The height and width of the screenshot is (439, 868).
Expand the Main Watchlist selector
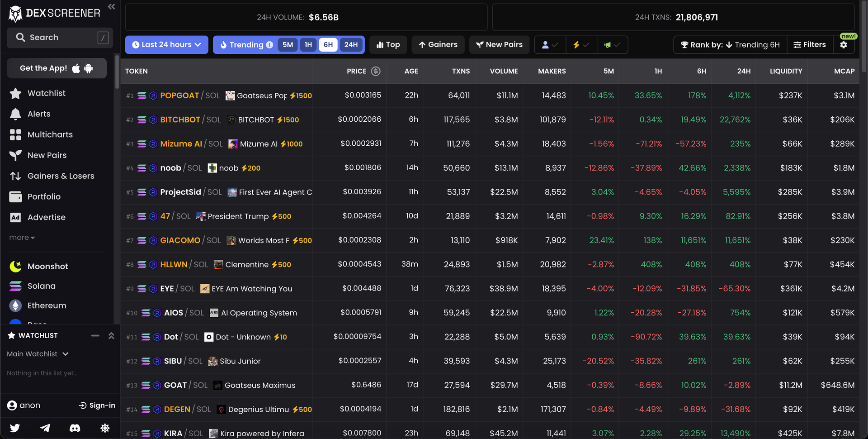38,354
